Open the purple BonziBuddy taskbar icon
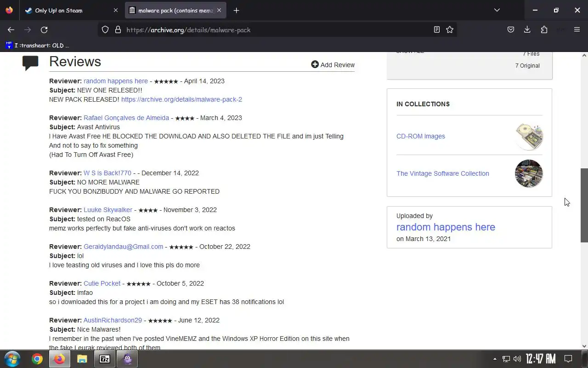 [x=127, y=359]
